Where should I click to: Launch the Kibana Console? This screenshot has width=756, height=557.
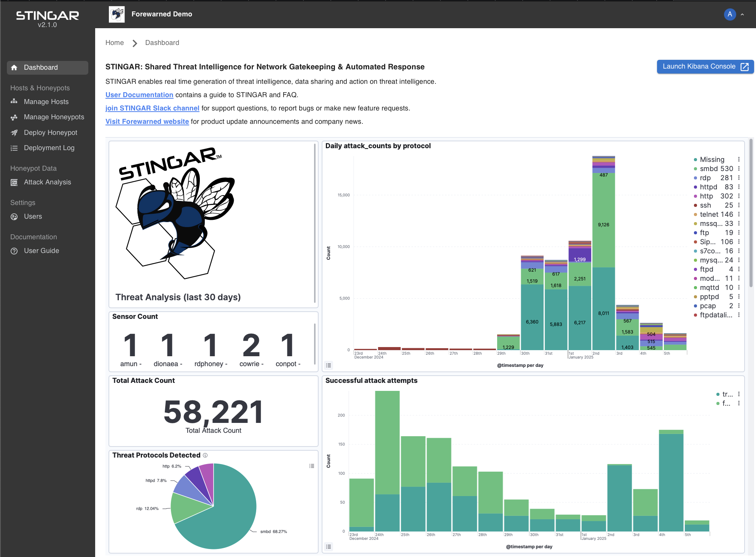tap(705, 67)
